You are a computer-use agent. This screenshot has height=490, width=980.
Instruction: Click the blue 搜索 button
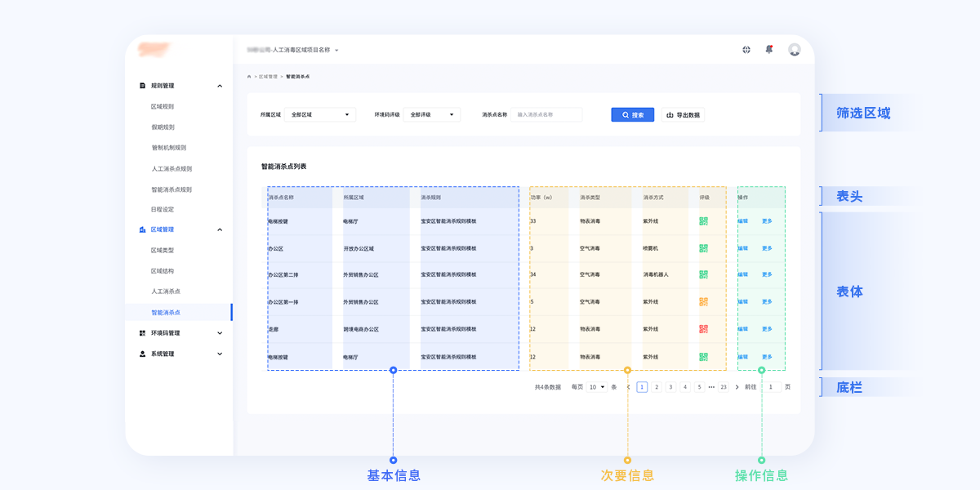coord(632,115)
